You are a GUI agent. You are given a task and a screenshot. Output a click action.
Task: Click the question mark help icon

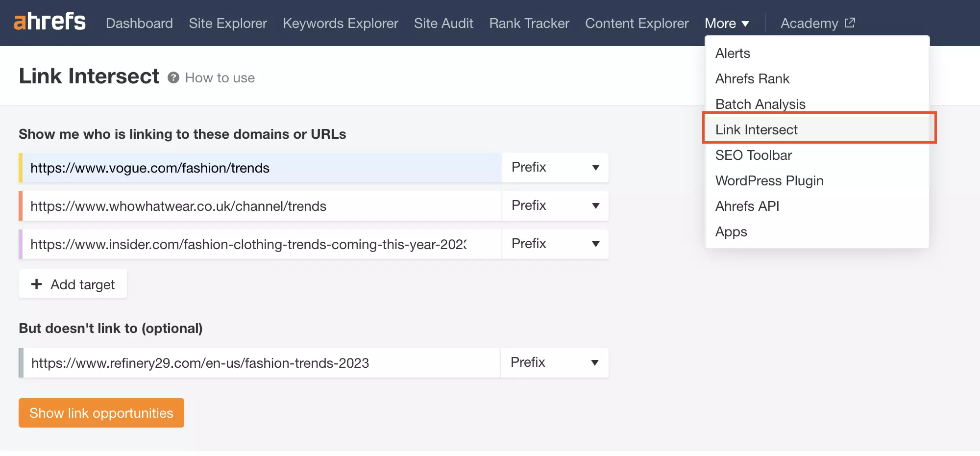[173, 77]
